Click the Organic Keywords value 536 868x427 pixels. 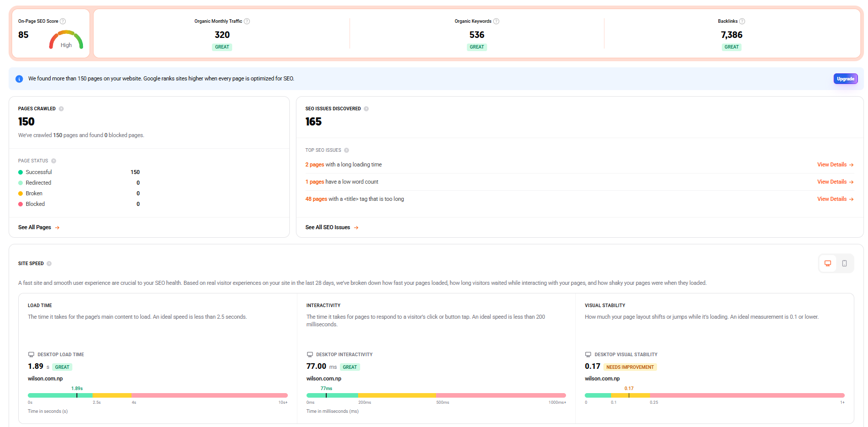477,35
